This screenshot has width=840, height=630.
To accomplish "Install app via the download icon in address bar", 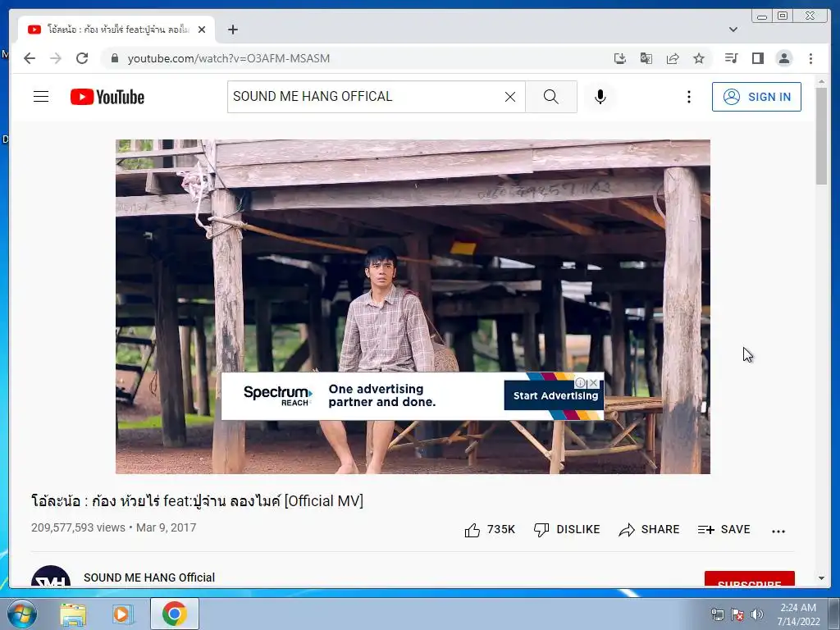I will (x=620, y=58).
